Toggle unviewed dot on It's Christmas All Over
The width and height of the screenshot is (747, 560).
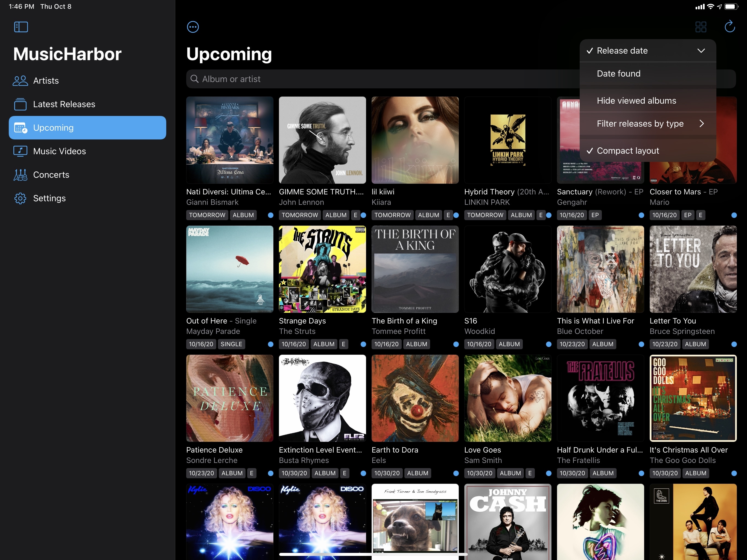pos(734,473)
